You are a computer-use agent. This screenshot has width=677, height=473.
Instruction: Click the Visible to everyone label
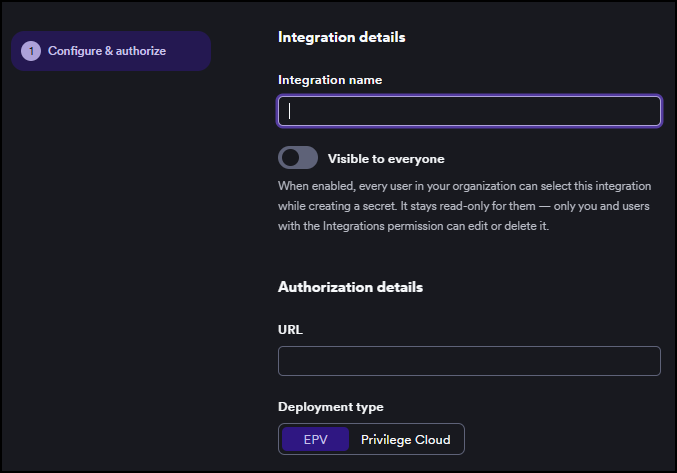click(x=386, y=159)
